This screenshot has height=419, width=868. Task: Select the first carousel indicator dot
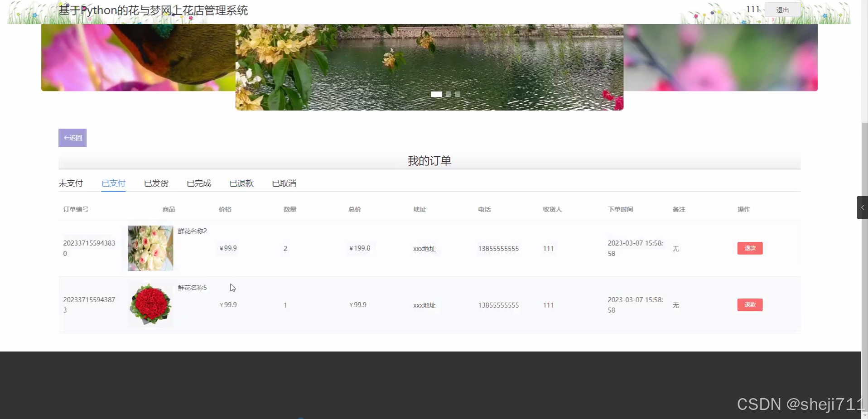[x=436, y=94]
